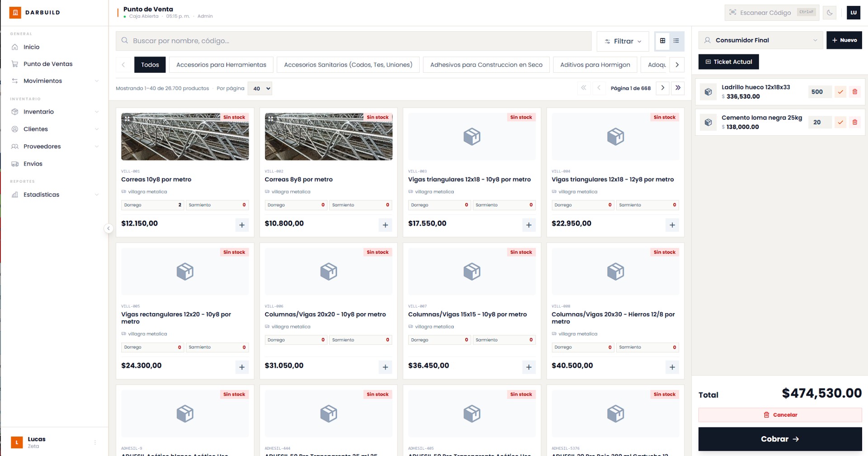Focus the product search field
This screenshot has width=868, height=456.
point(354,41)
